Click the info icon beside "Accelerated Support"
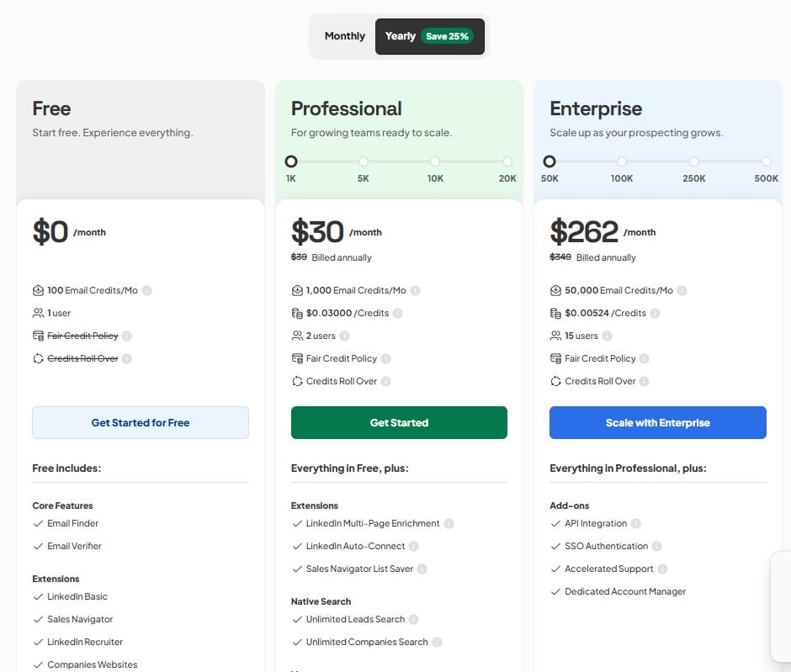This screenshot has height=672, width=791. click(x=664, y=569)
